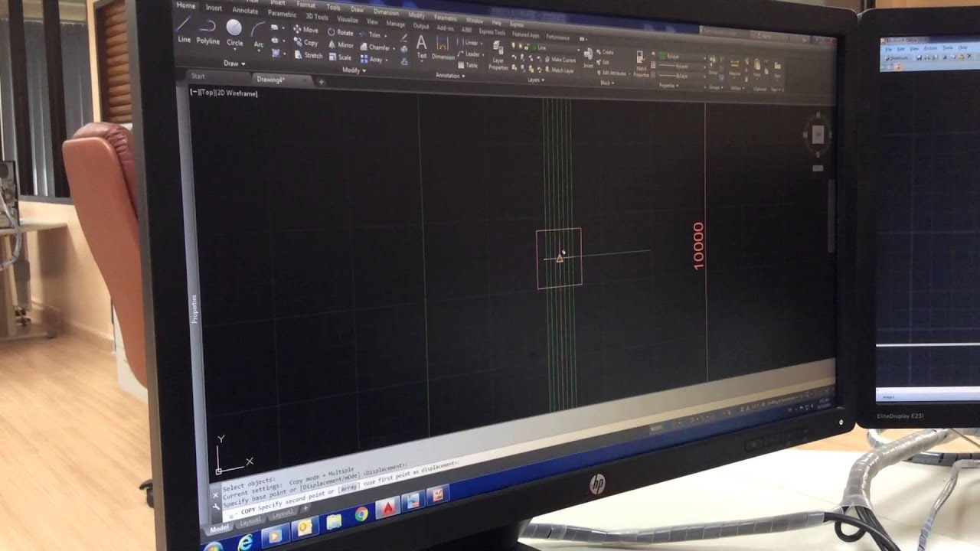Activate the Rotate command

coord(341,33)
